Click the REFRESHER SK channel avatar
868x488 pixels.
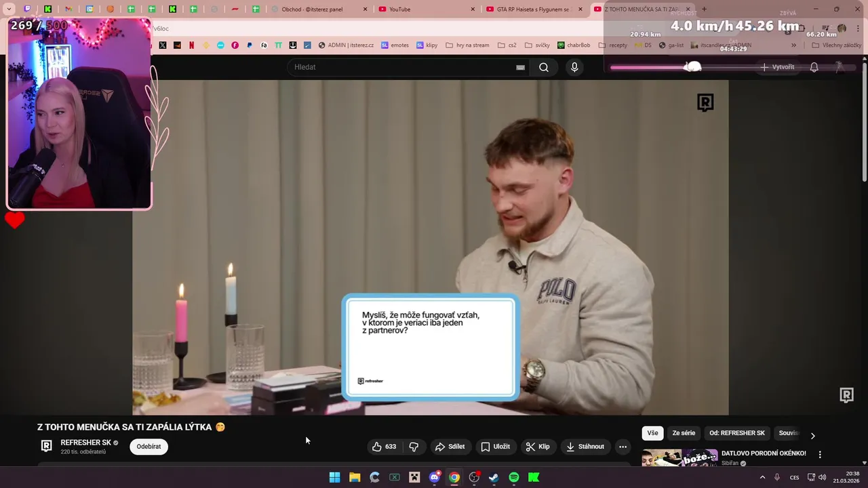tap(46, 446)
